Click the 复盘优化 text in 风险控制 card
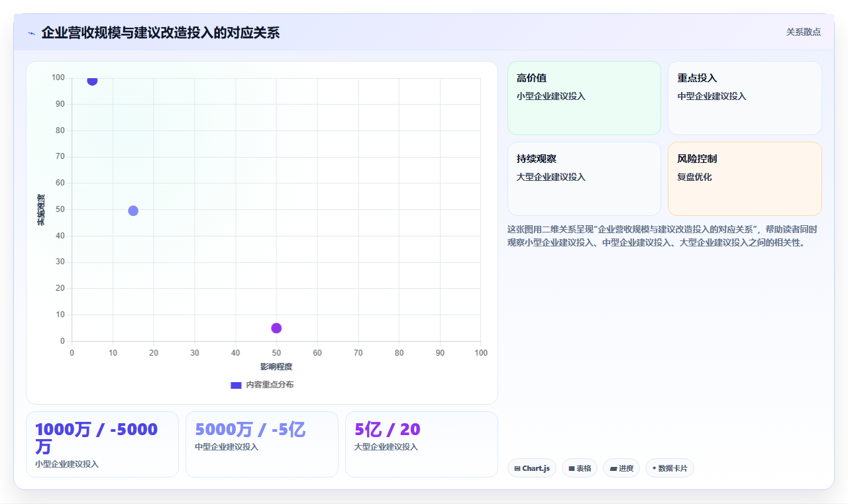 (x=694, y=177)
